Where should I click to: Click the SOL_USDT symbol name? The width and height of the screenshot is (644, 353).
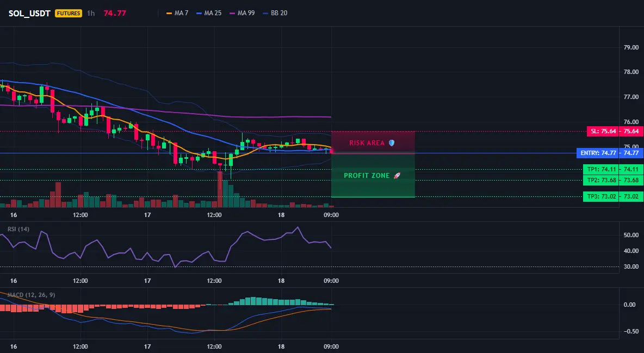[29, 13]
